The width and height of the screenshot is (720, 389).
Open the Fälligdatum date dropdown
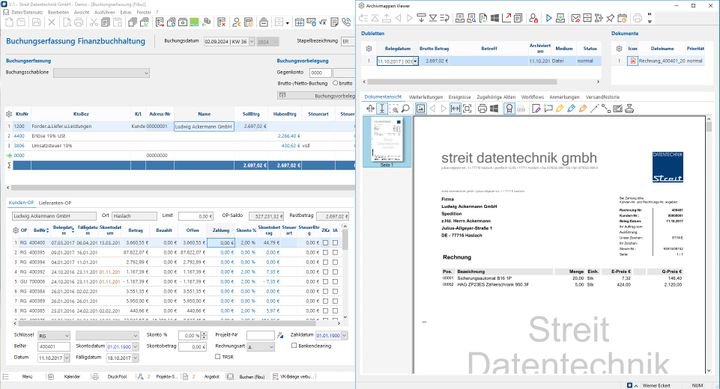point(135,358)
